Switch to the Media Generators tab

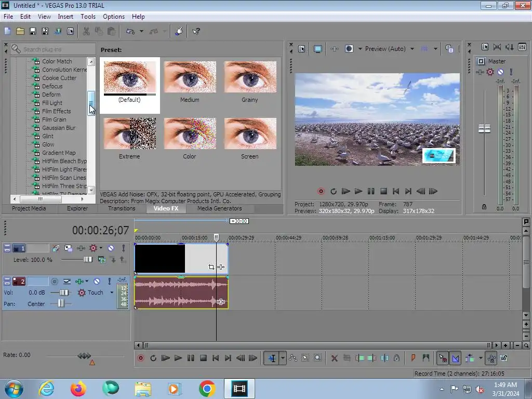click(x=220, y=208)
